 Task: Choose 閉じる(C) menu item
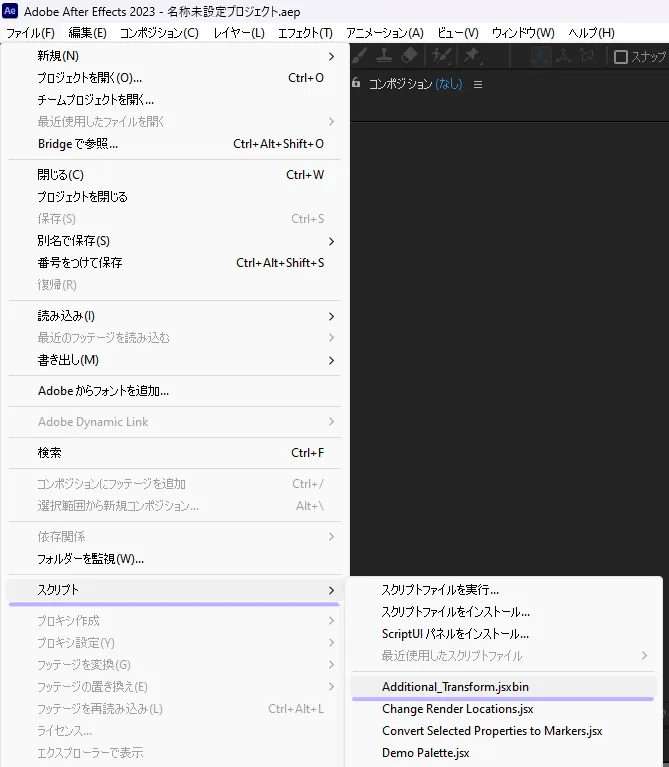[x=175, y=175]
